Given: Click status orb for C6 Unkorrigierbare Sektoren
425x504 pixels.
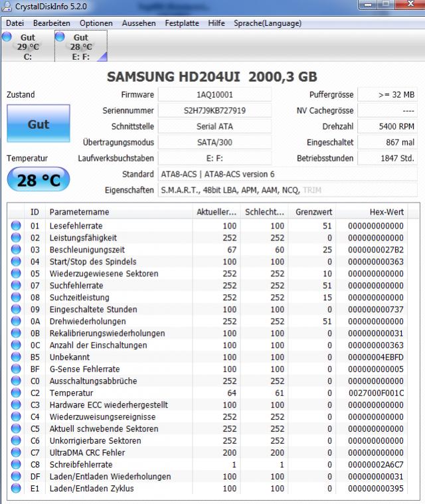Looking at the screenshot, I should point(16,440).
